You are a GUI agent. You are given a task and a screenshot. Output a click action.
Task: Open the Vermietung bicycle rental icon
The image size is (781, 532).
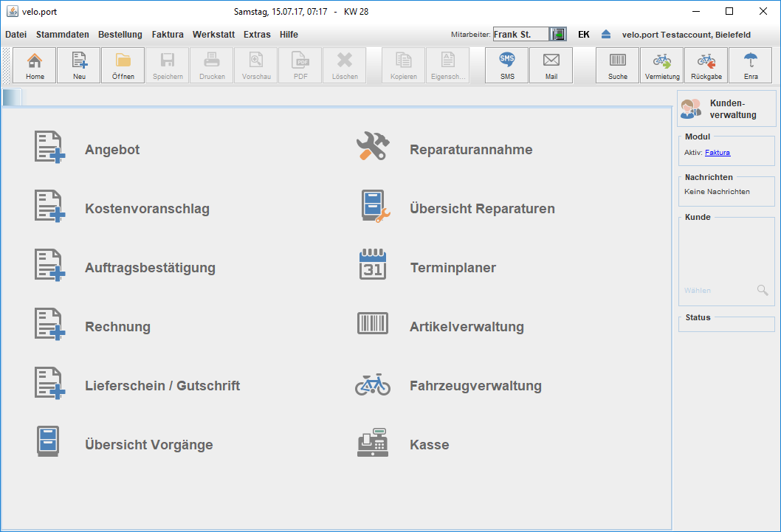(x=662, y=66)
